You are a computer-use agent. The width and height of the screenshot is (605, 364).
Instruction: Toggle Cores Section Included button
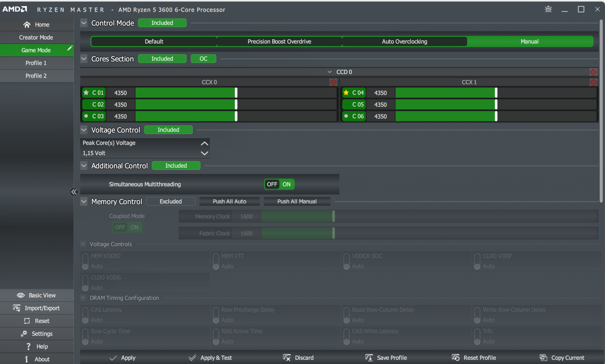click(x=162, y=59)
